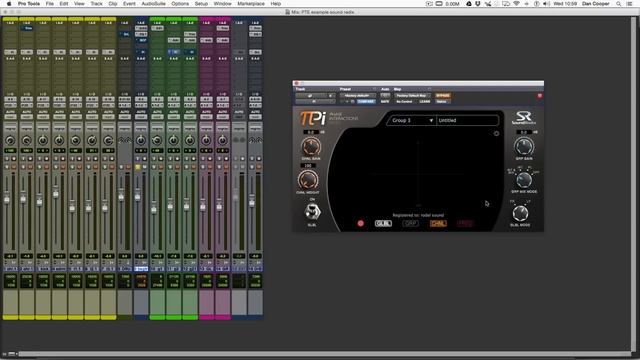Click the Untitled group name field

point(467,120)
